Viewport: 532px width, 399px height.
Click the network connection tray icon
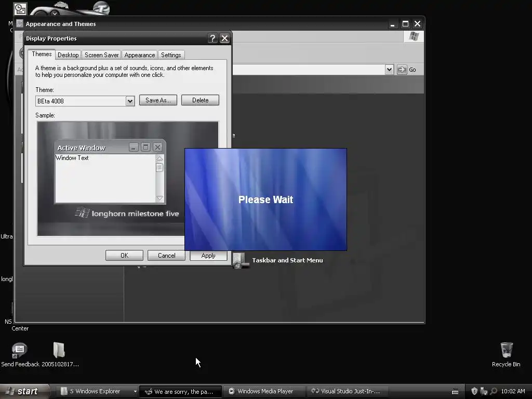click(x=484, y=391)
